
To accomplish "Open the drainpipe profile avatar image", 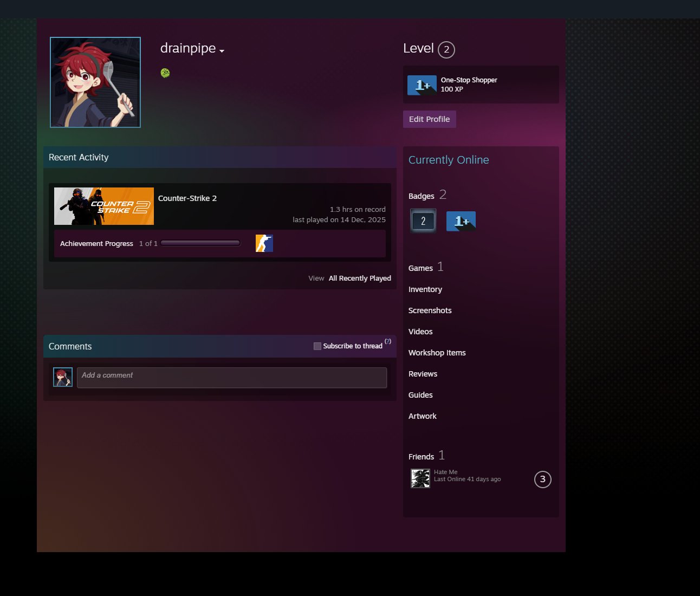I will [95, 82].
